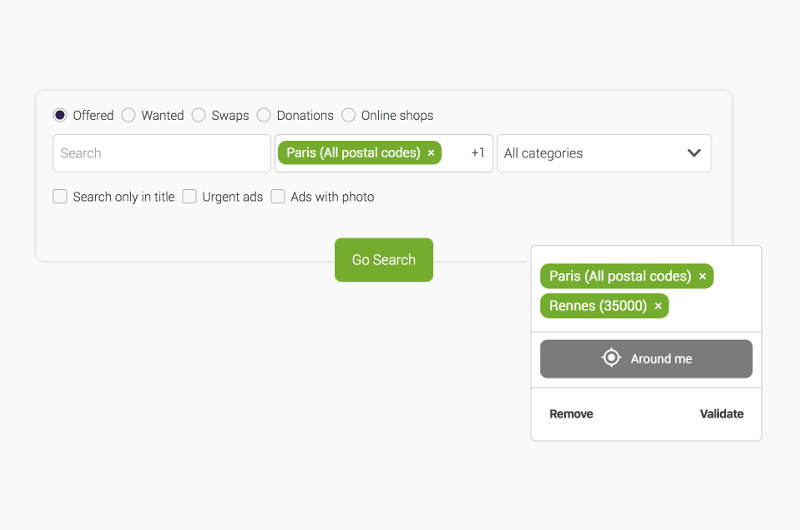Select the Offered radio button
The height and width of the screenshot is (530, 800).
click(x=60, y=115)
